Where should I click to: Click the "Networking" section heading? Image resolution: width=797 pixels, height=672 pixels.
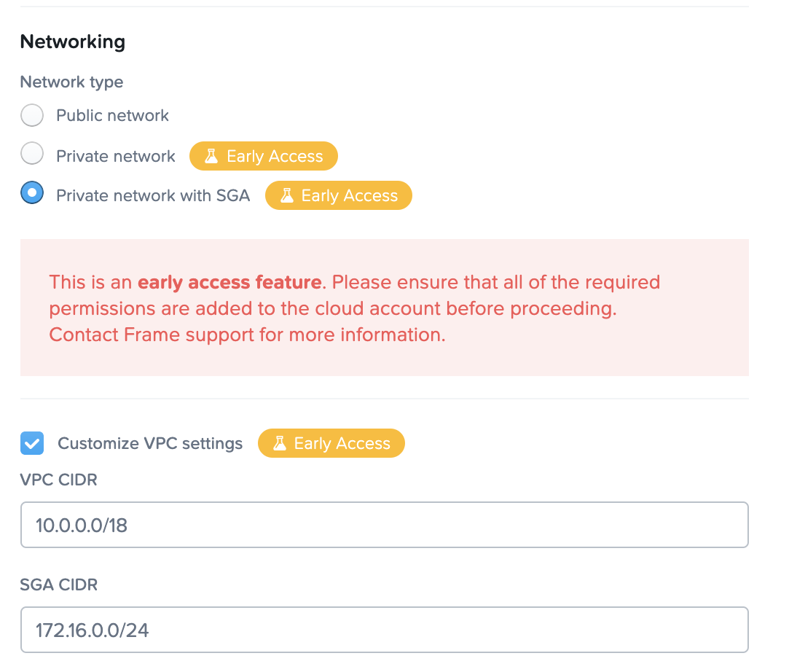(x=72, y=42)
